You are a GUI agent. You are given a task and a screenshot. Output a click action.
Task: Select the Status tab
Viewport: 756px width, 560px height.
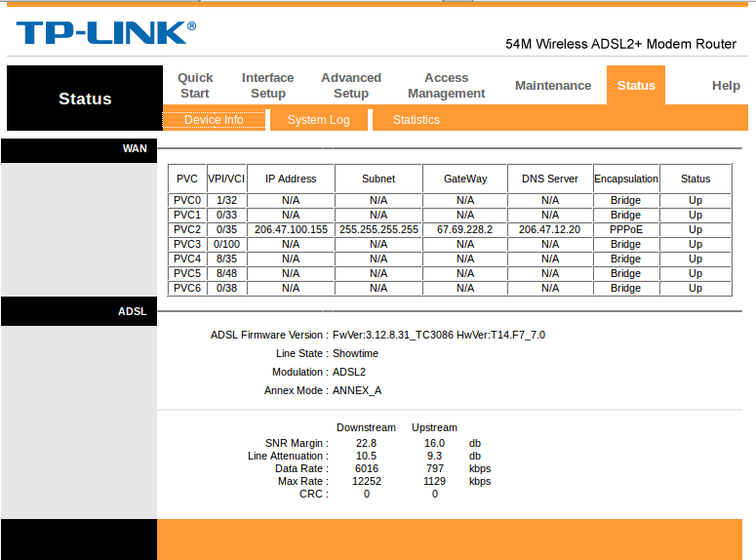[x=636, y=86]
